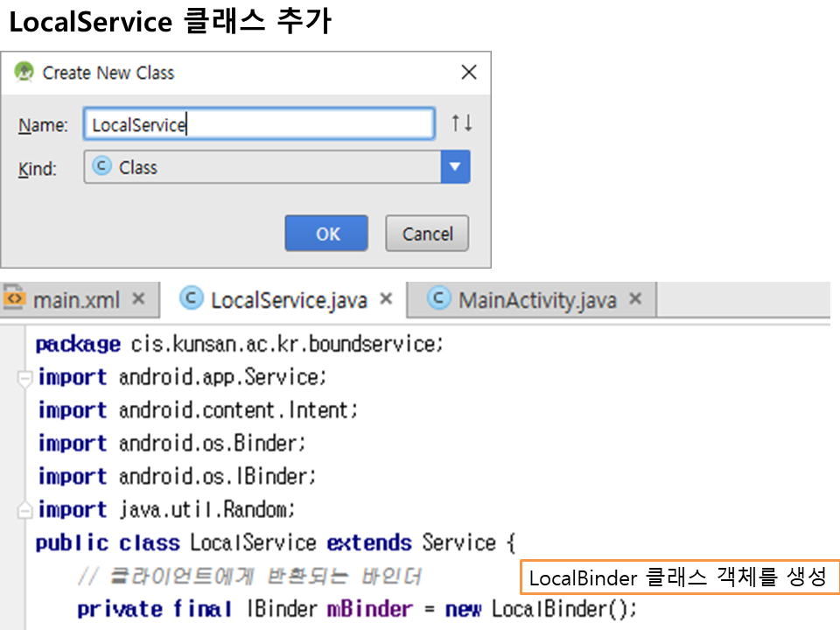Open the Kind dropdown arrow
This screenshot has height=630, width=840.
tap(455, 167)
